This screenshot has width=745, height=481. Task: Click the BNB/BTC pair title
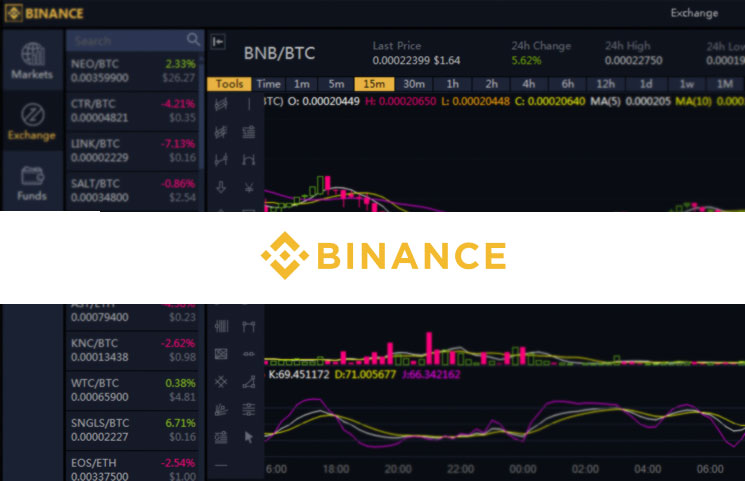[x=279, y=53]
